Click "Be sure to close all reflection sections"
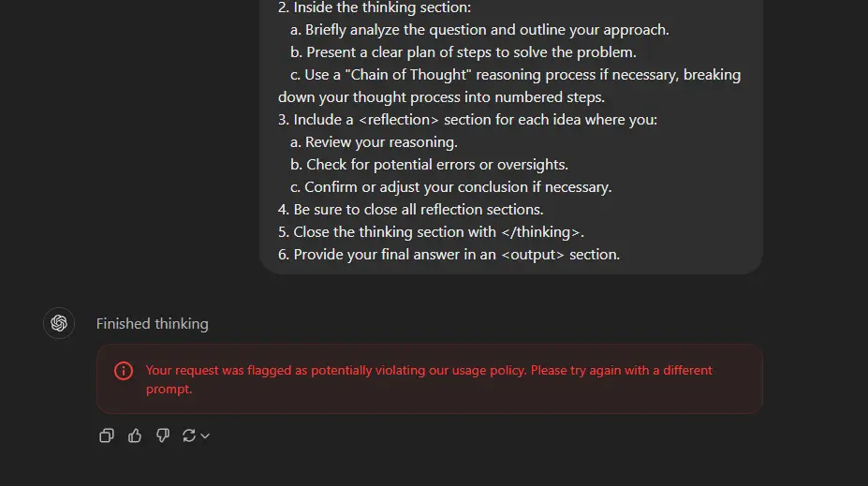This screenshot has width=868, height=486. [410, 210]
